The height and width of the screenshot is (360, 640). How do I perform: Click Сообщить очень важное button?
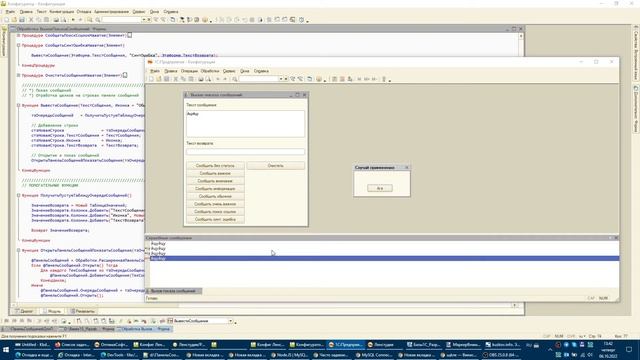coord(215,204)
